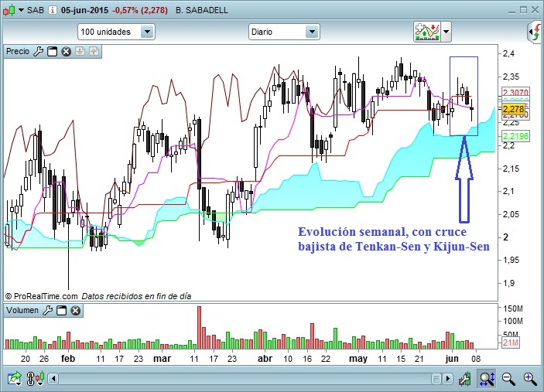
Task: Click the SAB ticker symbol text
Action: pos(36,10)
